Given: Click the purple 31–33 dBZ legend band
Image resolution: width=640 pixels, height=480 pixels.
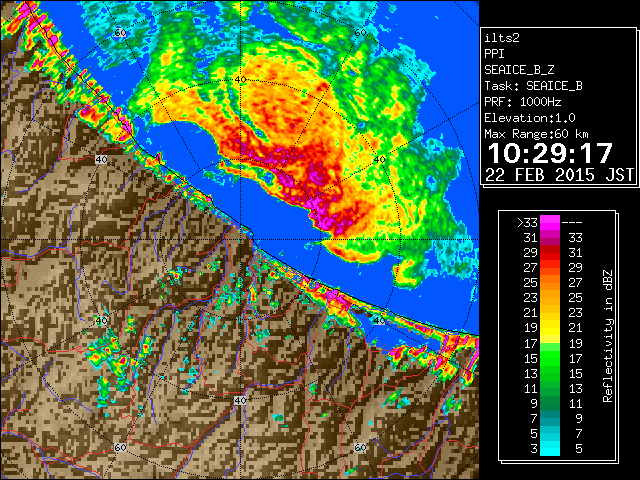Looking at the screenshot, I should coord(550,238).
